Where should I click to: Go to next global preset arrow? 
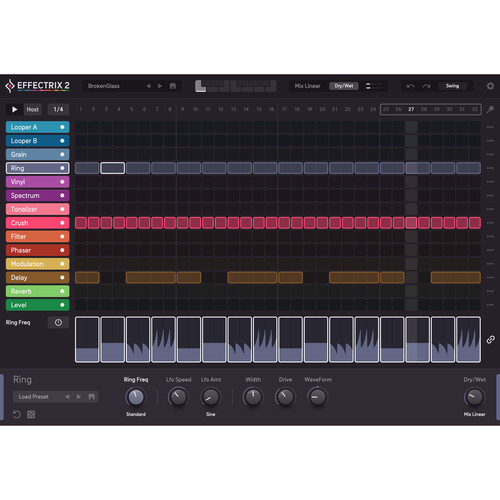[x=160, y=86]
